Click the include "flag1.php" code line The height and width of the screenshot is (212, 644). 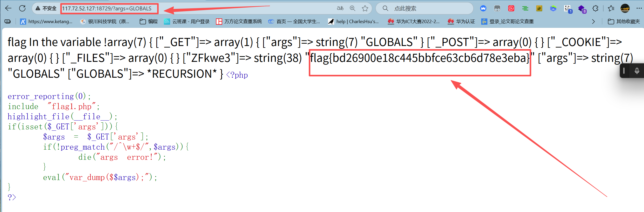tap(54, 107)
